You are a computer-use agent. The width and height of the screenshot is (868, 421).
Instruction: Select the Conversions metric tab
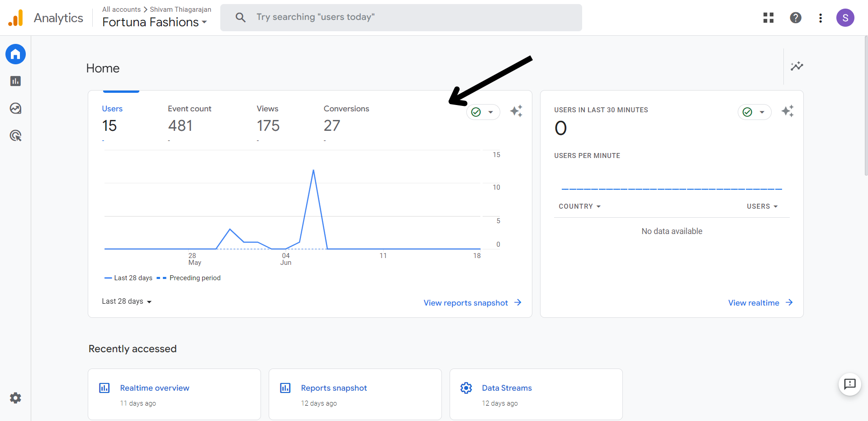point(346,109)
